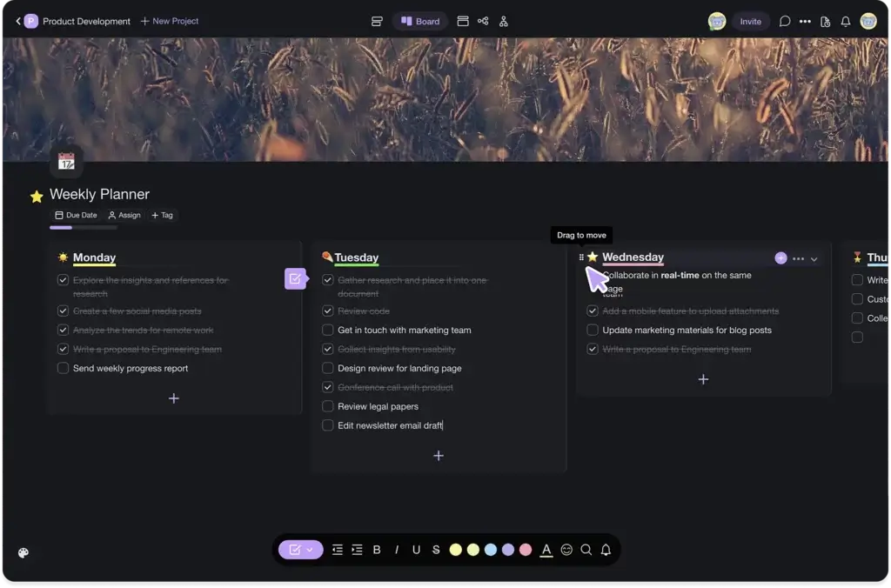Open the block type dropdown beside the checkbox icon
Image resolution: width=891 pixels, height=588 pixels.
click(312, 549)
